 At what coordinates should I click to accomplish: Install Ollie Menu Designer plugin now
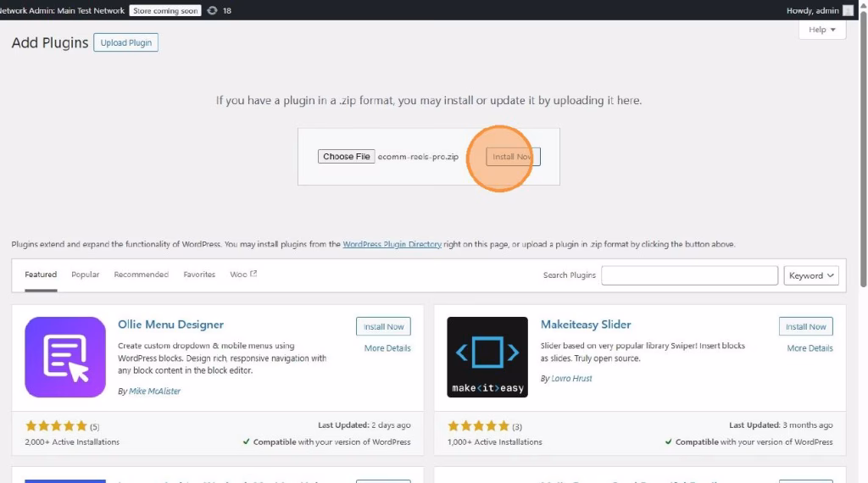click(x=383, y=326)
